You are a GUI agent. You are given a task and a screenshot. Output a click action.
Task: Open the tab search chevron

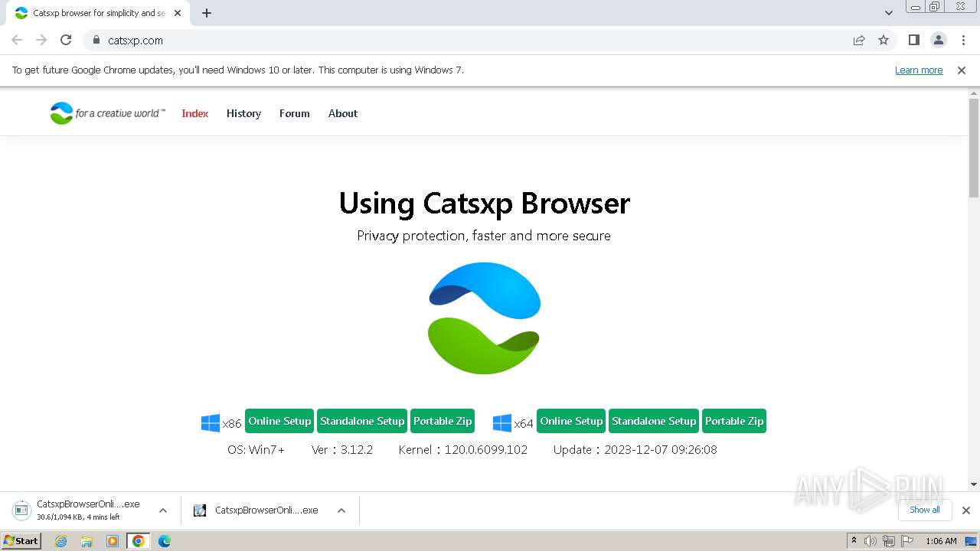(x=889, y=13)
